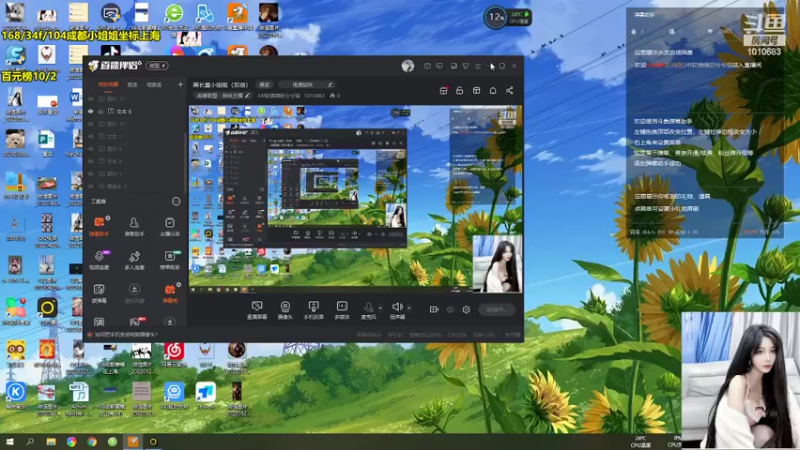The image size is (800, 450).
Task: Toggle visibility of the 文本 6 source
Action: [91, 111]
